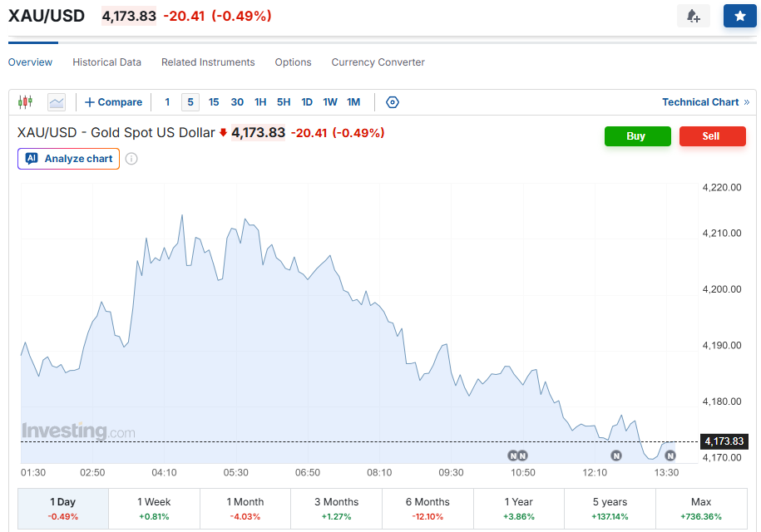The width and height of the screenshot is (761, 532).
Task: Select the 30 minute interval
Action: 237,102
